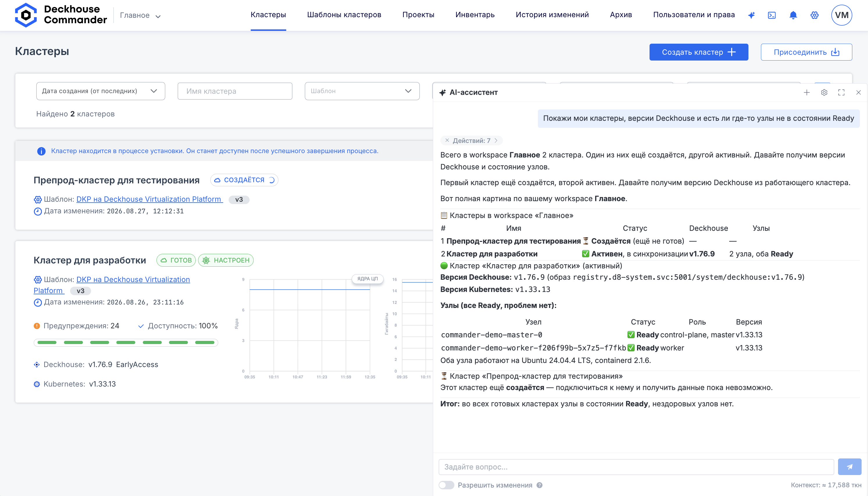868x496 pixels.
Task: Click the CPU cores line chart
Action: tap(310, 325)
